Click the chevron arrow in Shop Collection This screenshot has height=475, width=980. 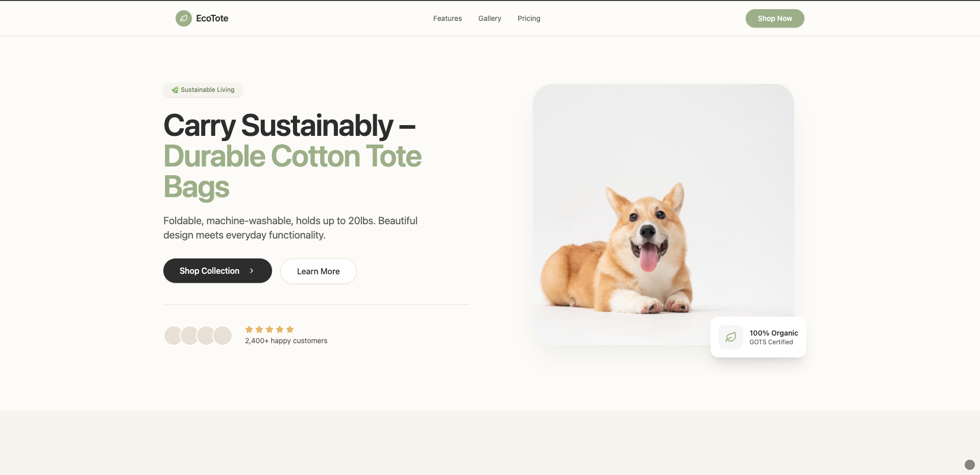coord(252,271)
